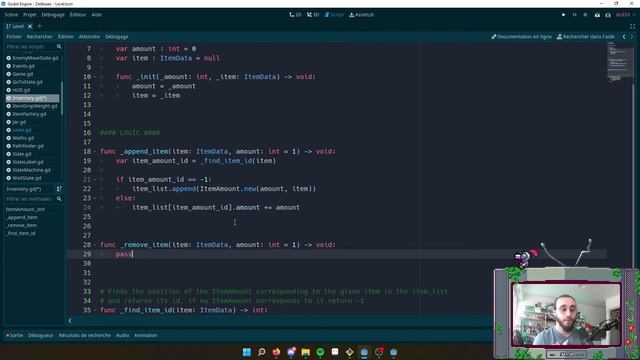Jump to _append_item in methods list
The image size is (640, 360).
click(x=22, y=217)
